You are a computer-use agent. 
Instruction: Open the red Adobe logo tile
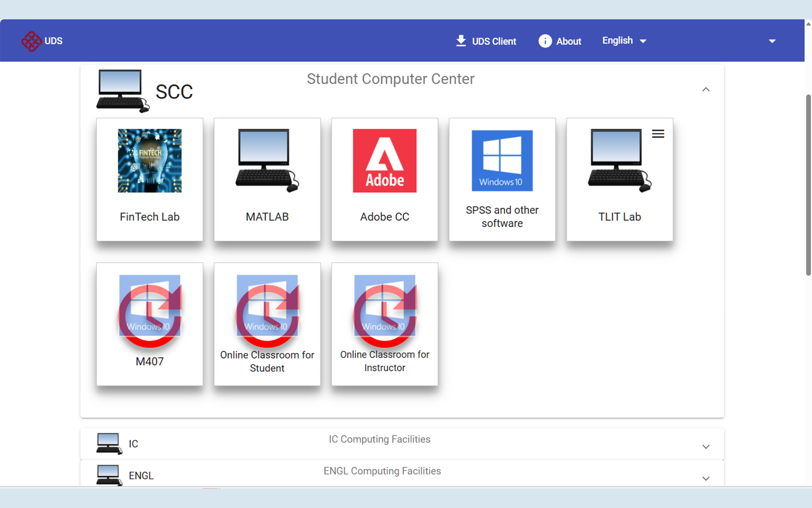click(385, 161)
